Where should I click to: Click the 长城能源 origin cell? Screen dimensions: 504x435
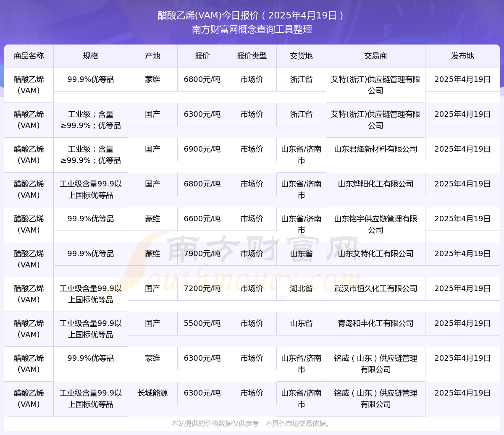click(x=152, y=393)
